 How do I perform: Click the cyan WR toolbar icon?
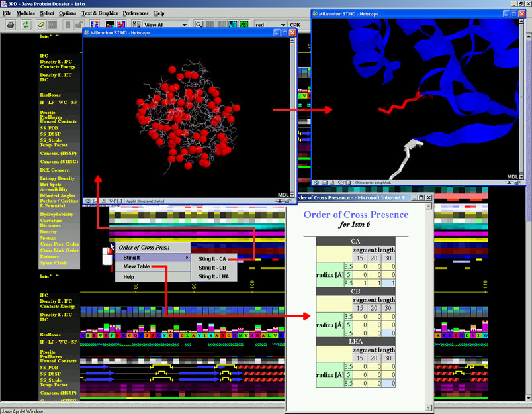click(x=233, y=25)
